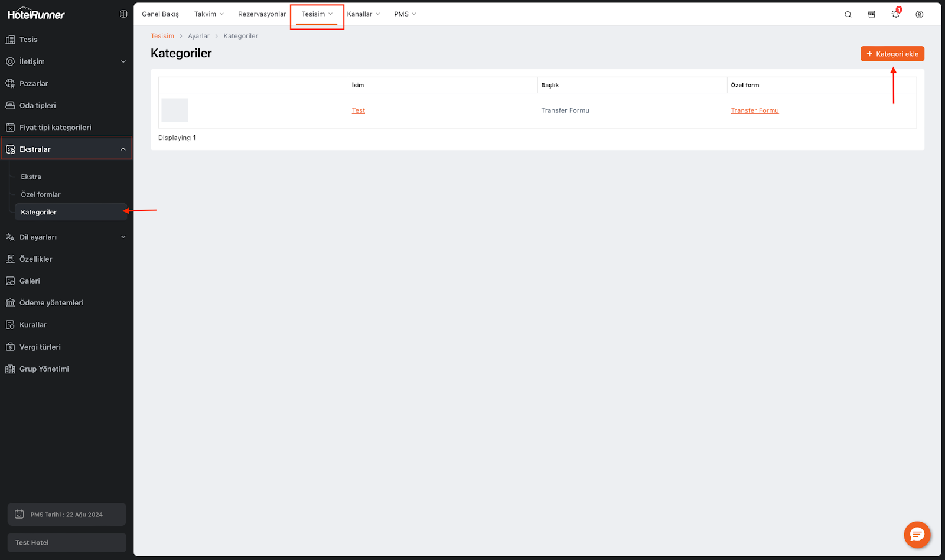The width and height of the screenshot is (945, 560).
Task: Select Özel formlar in sidebar tree
Action: pos(41,194)
